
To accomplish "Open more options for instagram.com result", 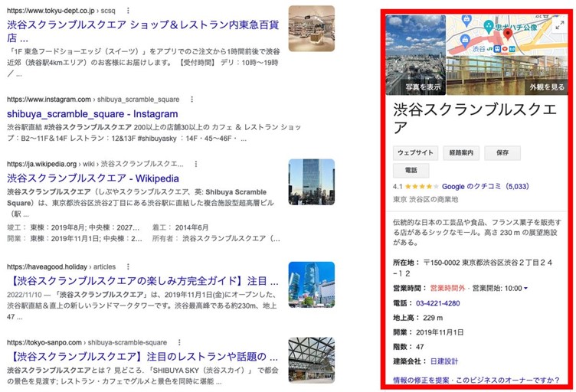I will click(191, 100).
